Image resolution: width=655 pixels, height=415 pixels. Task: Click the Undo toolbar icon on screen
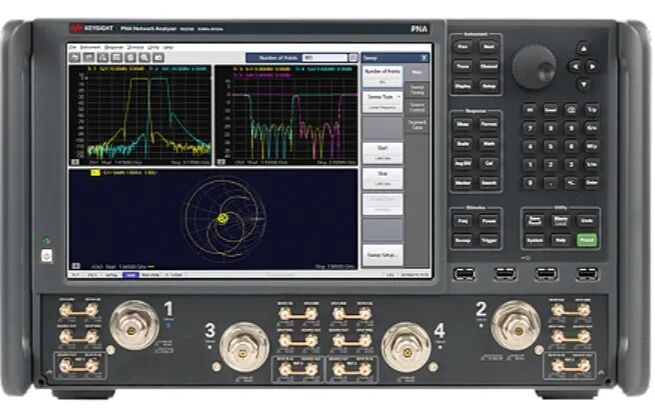click(75, 58)
